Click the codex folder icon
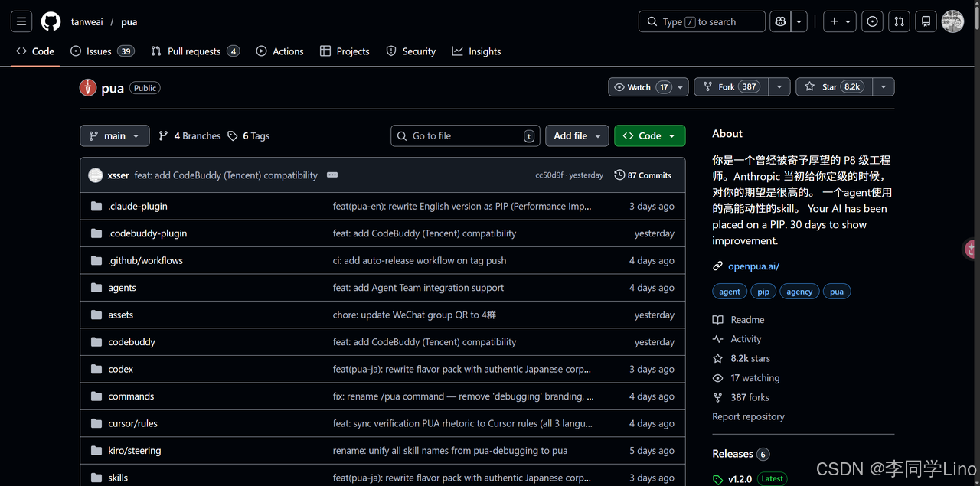The width and height of the screenshot is (980, 486). coord(96,369)
